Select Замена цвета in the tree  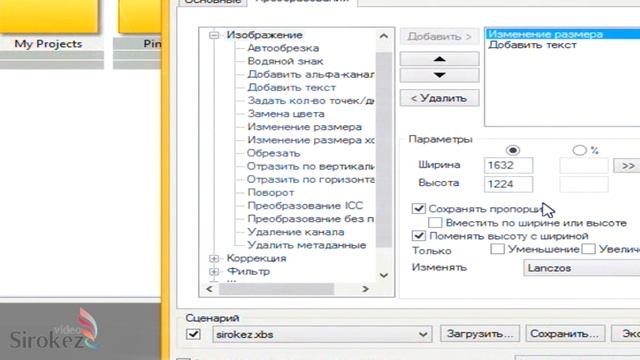tap(286, 113)
